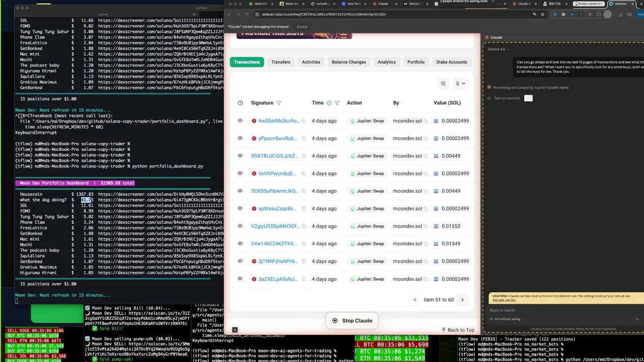Screen dimensions: 644x362
Task: Toggle visibility eye on yPpacn5woRub row
Action: [240, 138]
